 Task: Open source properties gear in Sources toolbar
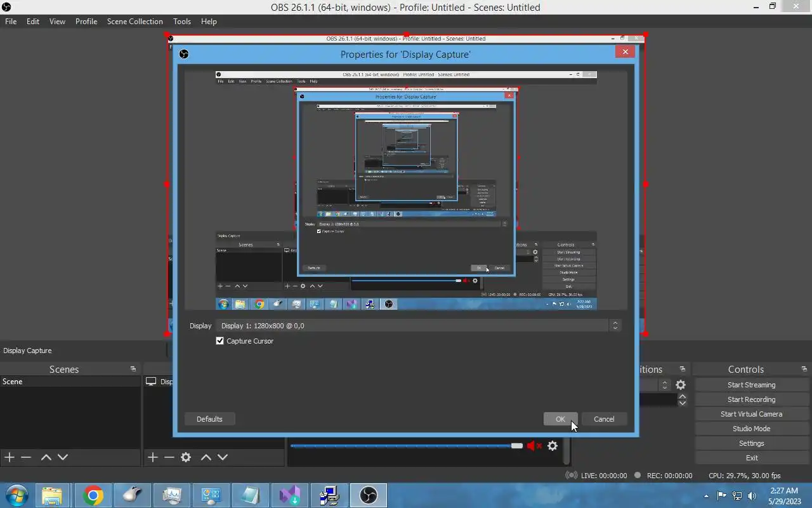(186, 457)
